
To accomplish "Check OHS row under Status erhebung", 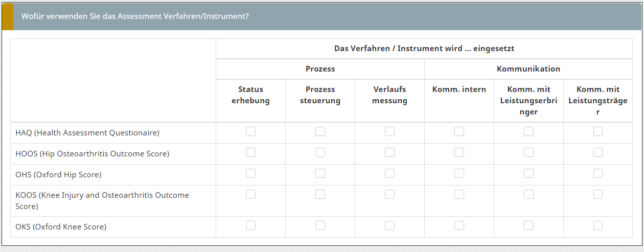I will [250, 173].
